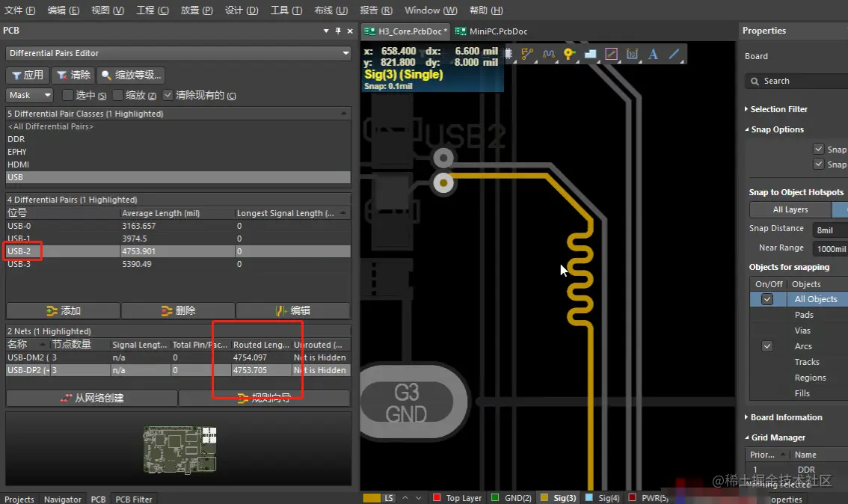This screenshot has width=848, height=504.
Task: Click the LS layer set button
Action: 389,498
